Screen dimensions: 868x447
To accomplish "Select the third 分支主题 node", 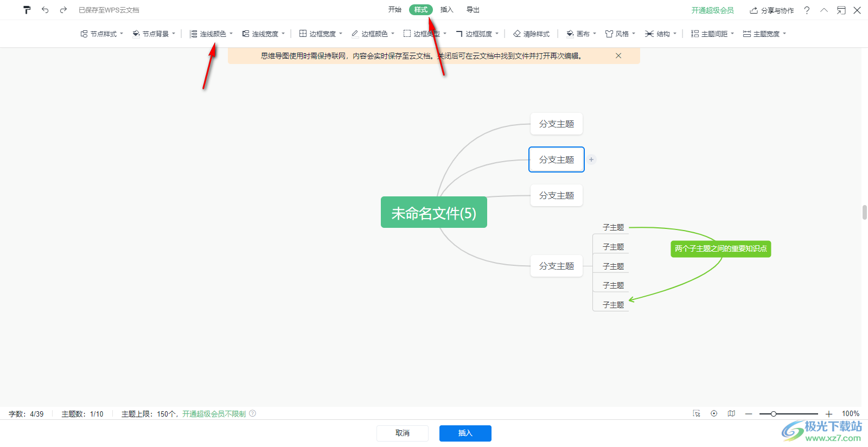I will [x=557, y=195].
